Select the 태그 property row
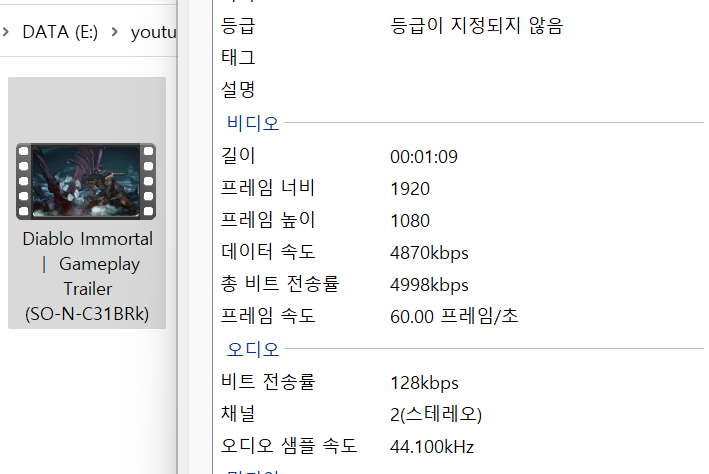This screenshot has width=709, height=474. [461, 57]
